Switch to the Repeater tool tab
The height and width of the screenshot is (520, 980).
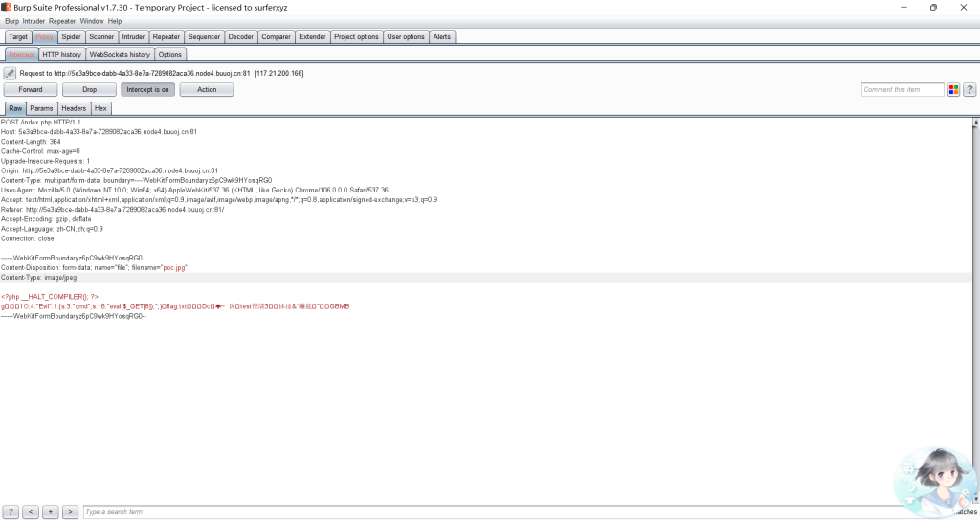click(166, 37)
